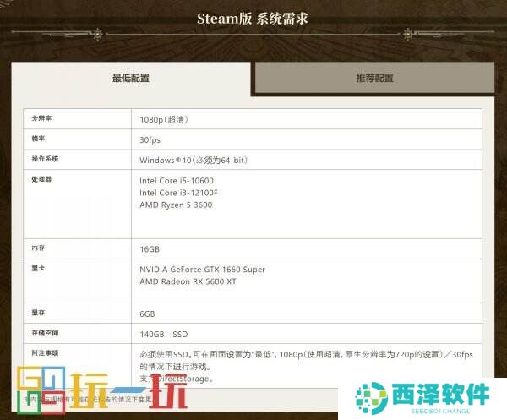Select the 内存 row label
The width and height of the screenshot is (507, 420).
[x=38, y=248]
